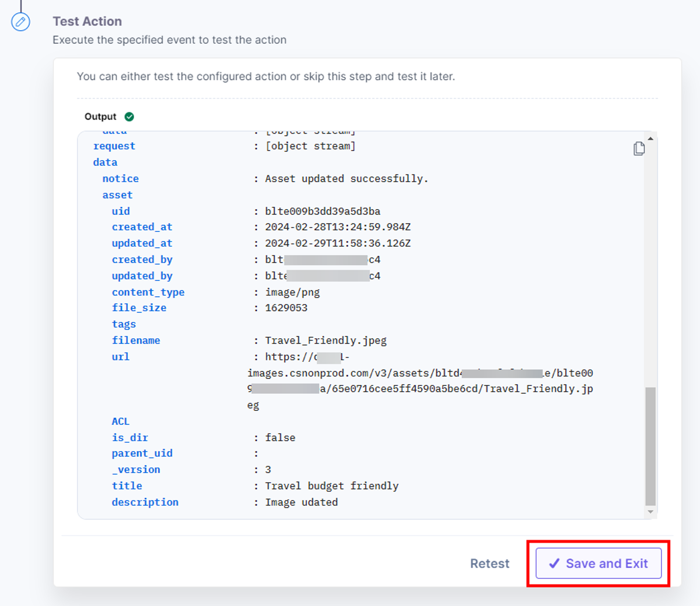Select the 'image/png' value
700x606 pixels.
292,292
